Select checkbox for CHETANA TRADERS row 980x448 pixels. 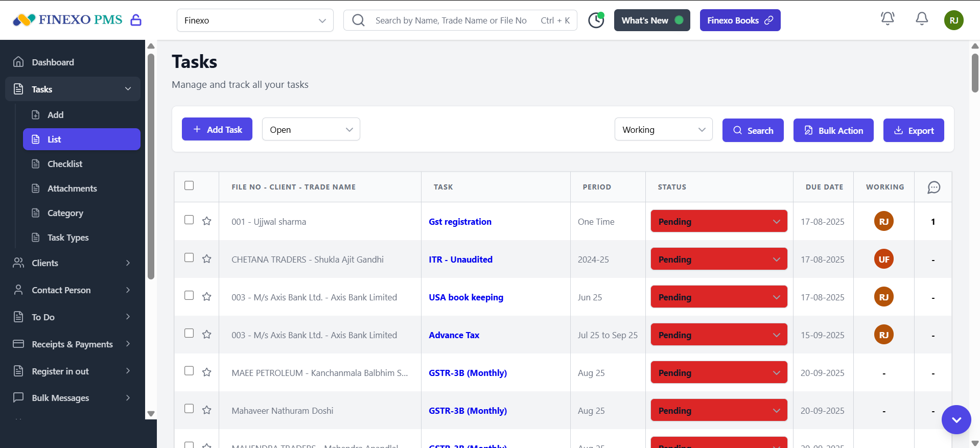pos(189,258)
